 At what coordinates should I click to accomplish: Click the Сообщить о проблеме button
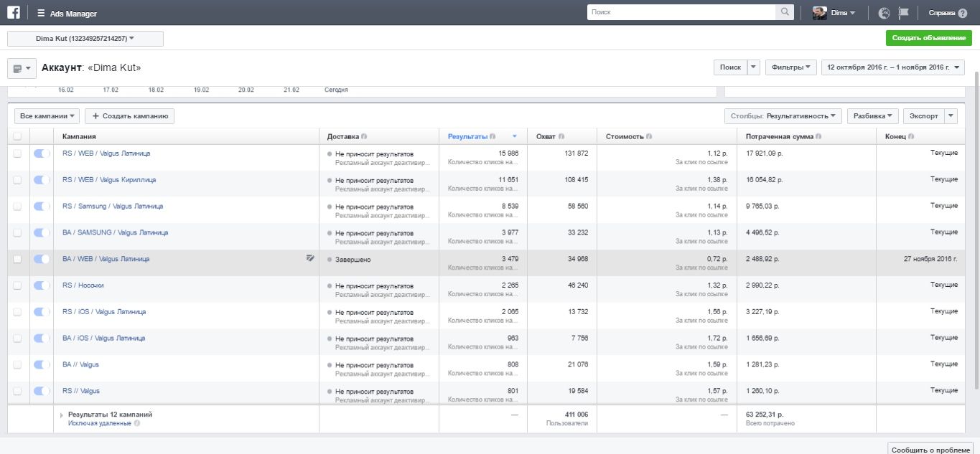931,449
